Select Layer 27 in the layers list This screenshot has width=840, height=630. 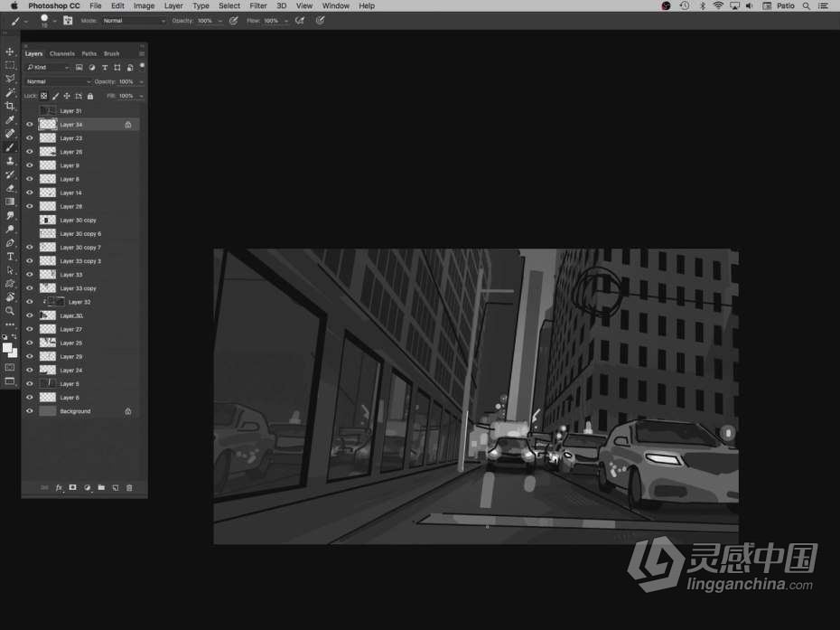coord(72,329)
